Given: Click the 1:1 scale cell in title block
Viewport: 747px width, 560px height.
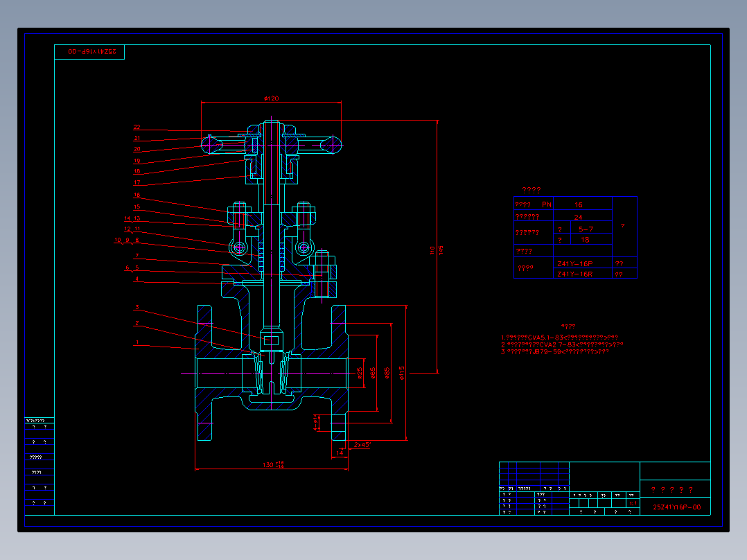Looking at the screenshot, I should [633, 502].
